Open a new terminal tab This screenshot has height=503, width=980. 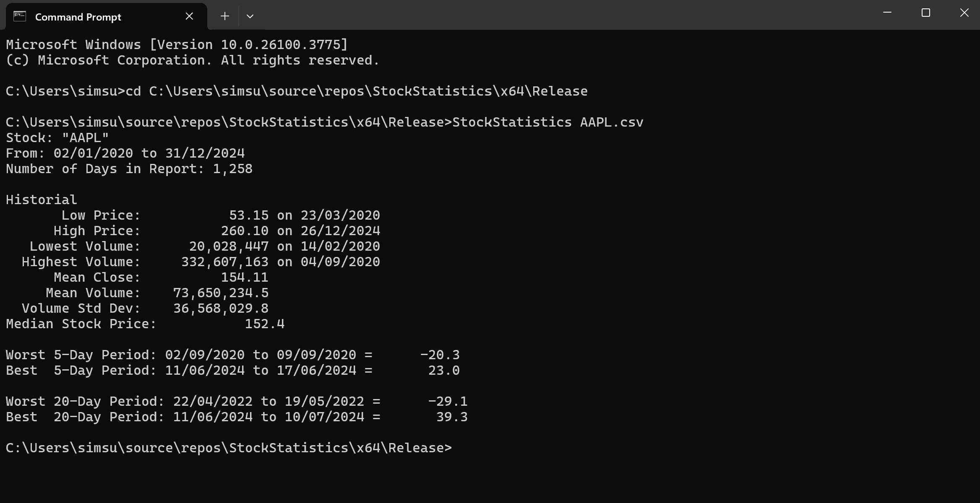225,16
